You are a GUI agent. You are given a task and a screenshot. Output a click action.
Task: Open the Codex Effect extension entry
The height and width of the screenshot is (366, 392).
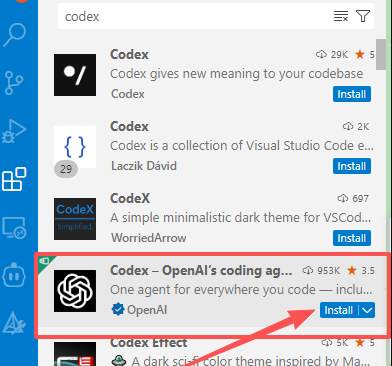pyautogui.click(x=213, y=353)
